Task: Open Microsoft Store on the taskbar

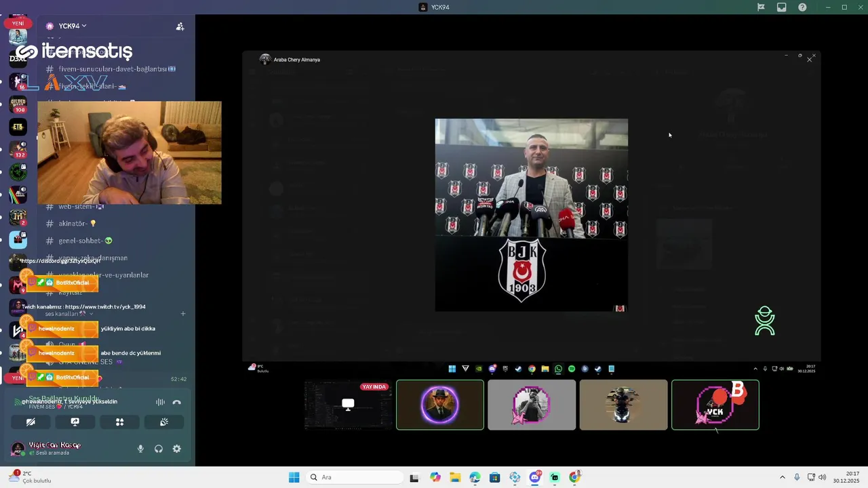Action: tap(494, 477)
